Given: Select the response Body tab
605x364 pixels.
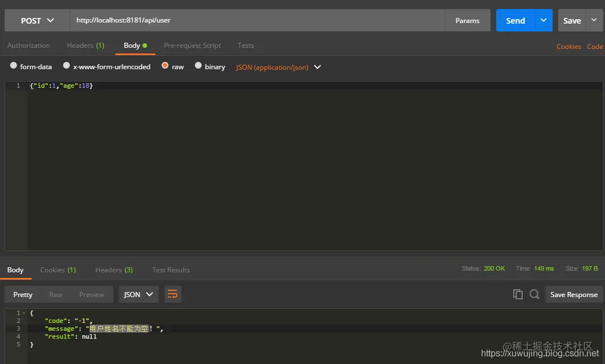Looking at the screenshot, I should (x=15, y=270).
